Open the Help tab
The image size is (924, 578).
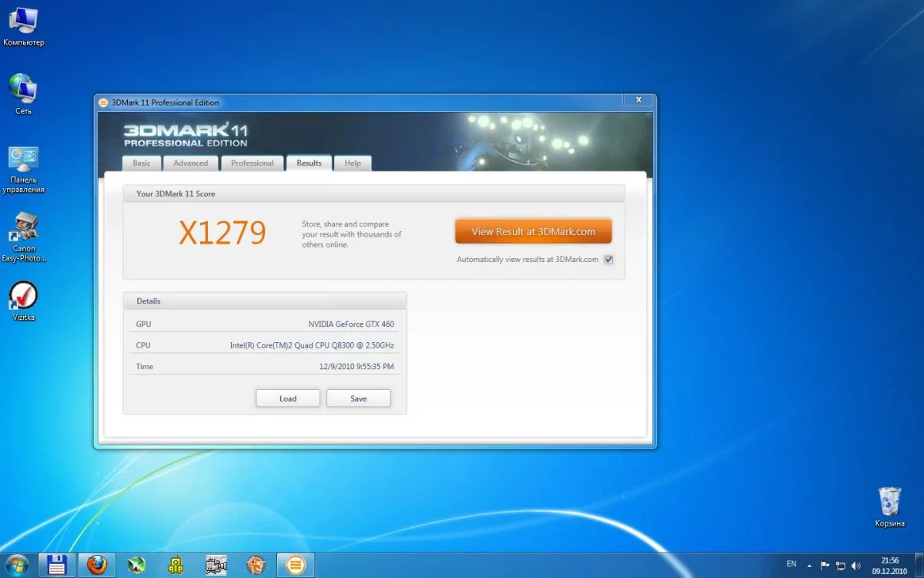click(x=353, y=163)
